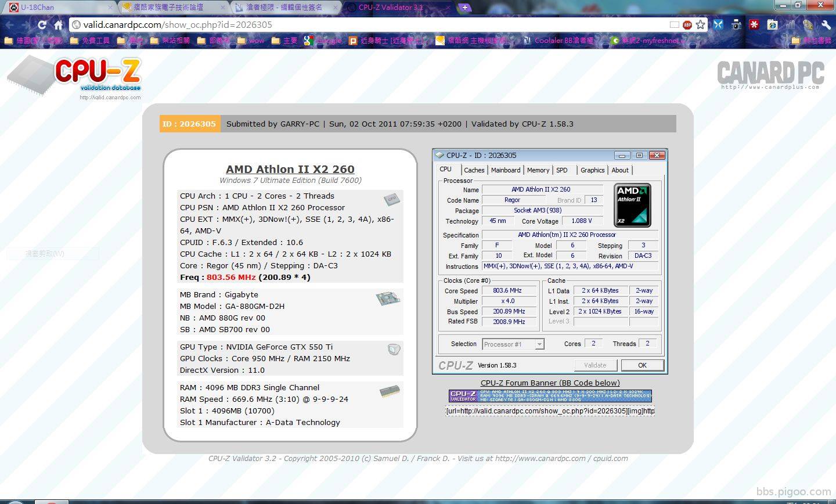Open the Caches tab in CPU-Z
Viewport: 836px width, 504px height.
(474, 170)
